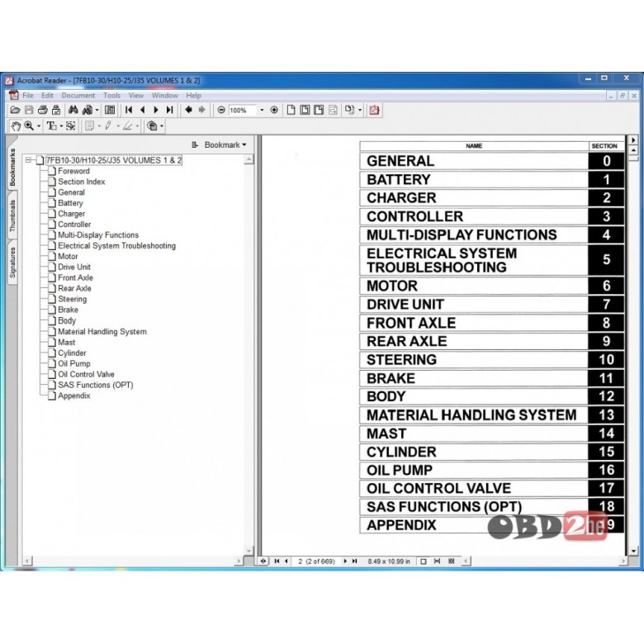Click the Go to Previous View arrow
Image resolution: width=644 pixels, height=644 pixels.
188,110
